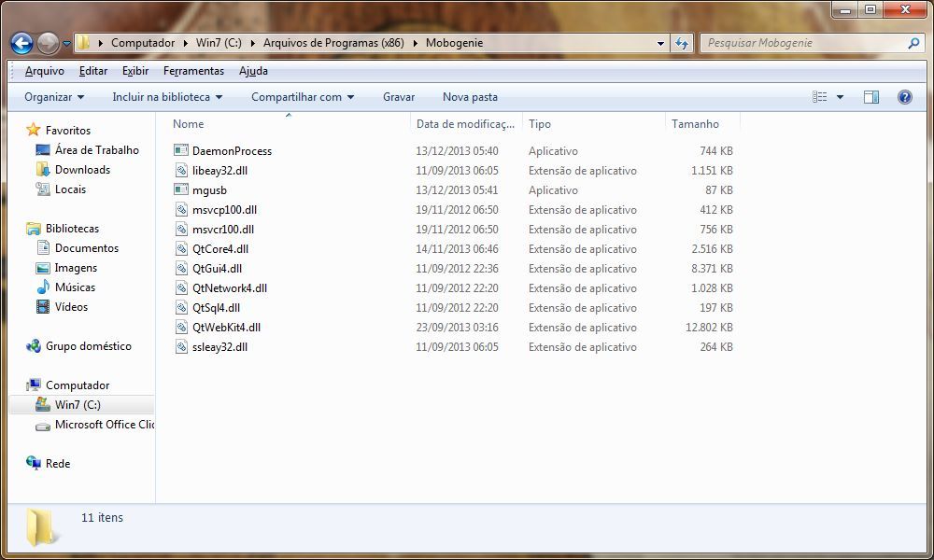
Task: Open Help with the question mark icon
Action: 905,97
